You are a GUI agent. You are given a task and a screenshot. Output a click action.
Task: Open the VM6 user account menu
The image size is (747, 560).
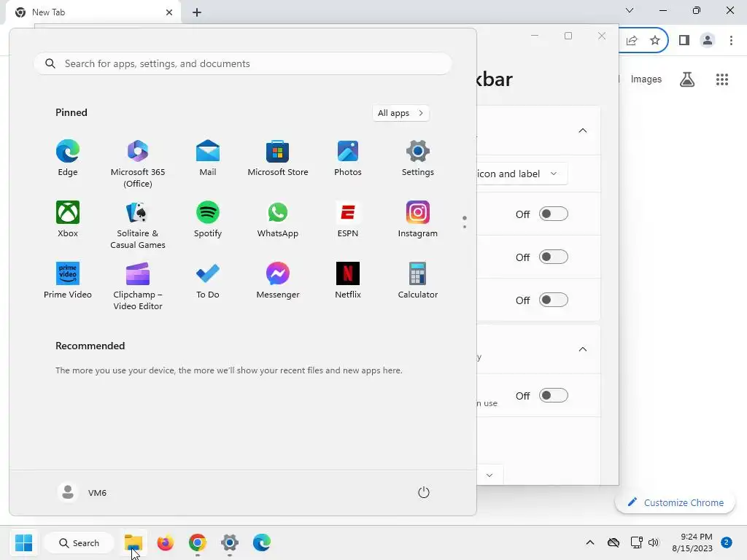tap(82, 492)
